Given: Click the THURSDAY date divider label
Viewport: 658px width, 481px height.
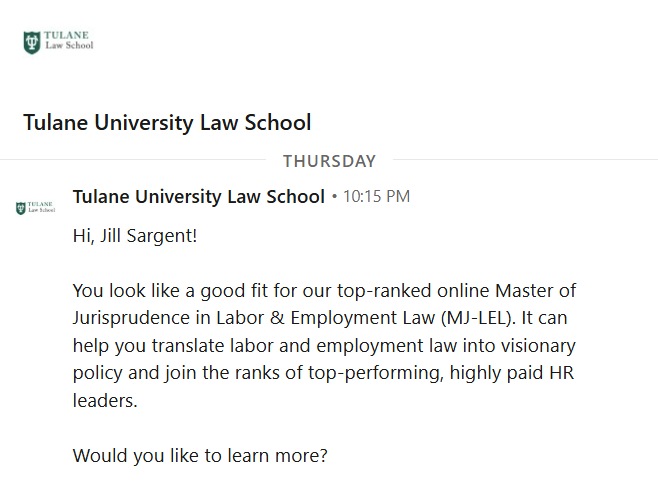Looking at the screenshot, I should [x=329, y=160].
